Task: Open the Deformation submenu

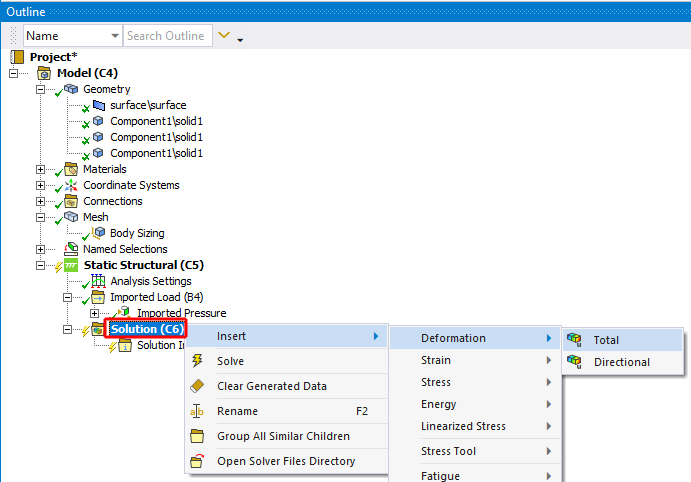Action: pos(475,338)
